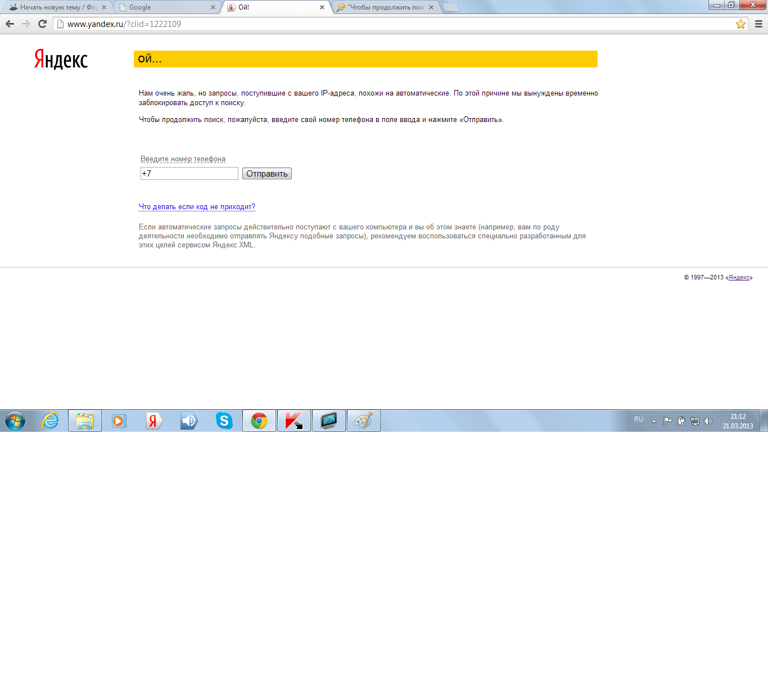Open Skype from the taskbar
Viewport: 768px width, 700px height.
point(224,421)
